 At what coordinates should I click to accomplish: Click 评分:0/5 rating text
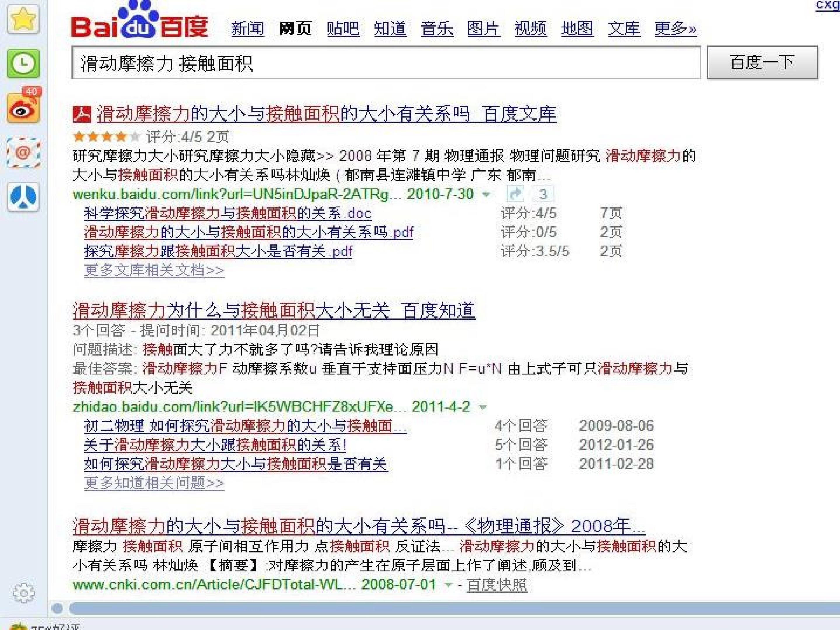coord(528,232)
